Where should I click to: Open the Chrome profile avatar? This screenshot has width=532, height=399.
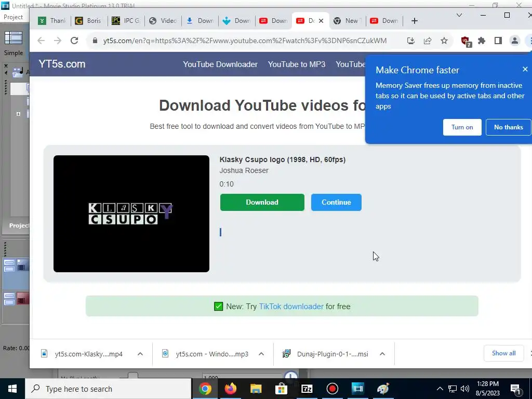click(515, 41)
